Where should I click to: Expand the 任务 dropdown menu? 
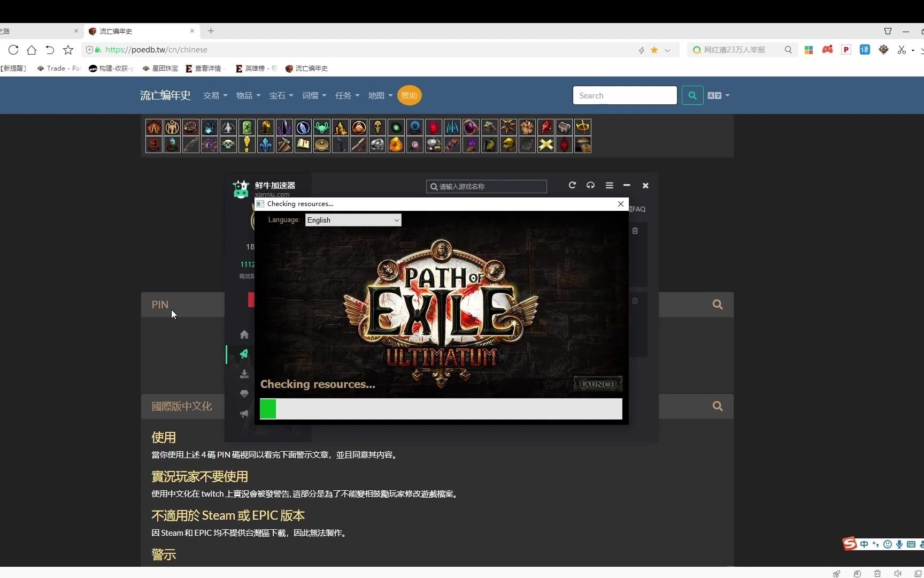click(348, 95)
